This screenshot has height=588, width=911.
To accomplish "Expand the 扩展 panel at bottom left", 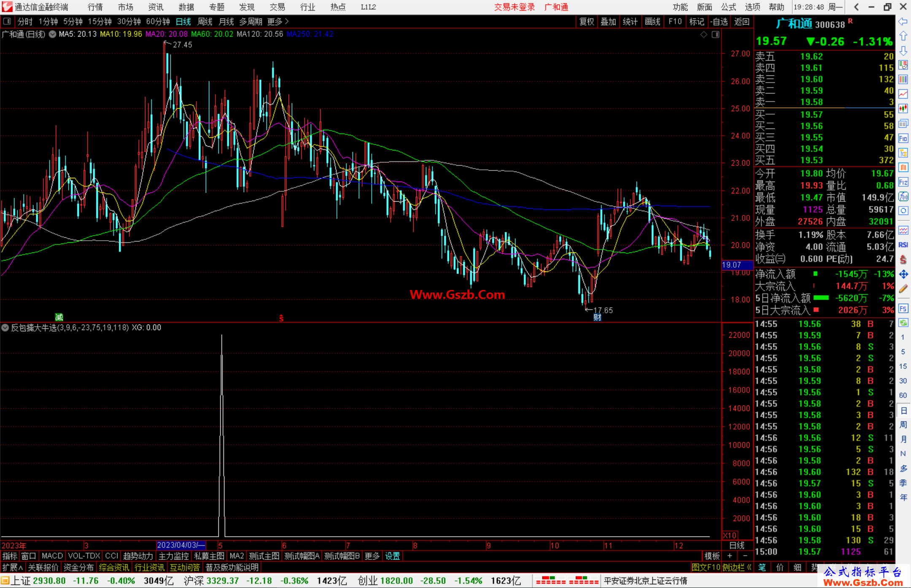I will (x=13, y=567).
